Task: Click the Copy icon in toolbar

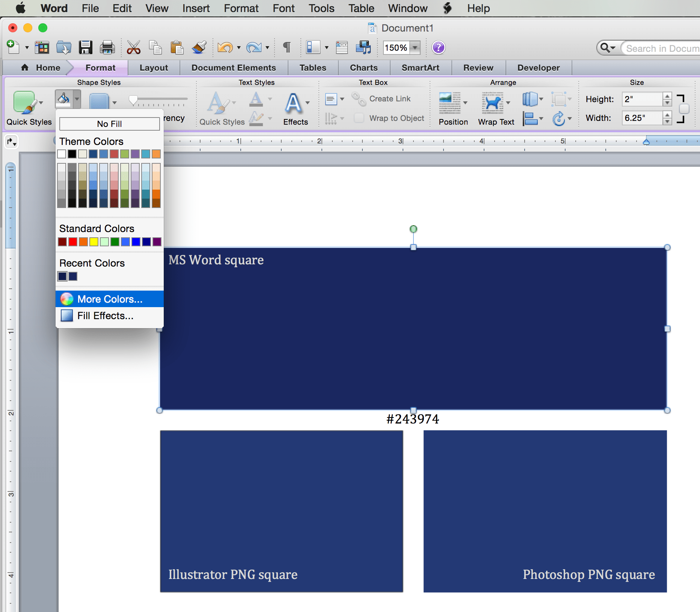Action: [x=155, y=47]
